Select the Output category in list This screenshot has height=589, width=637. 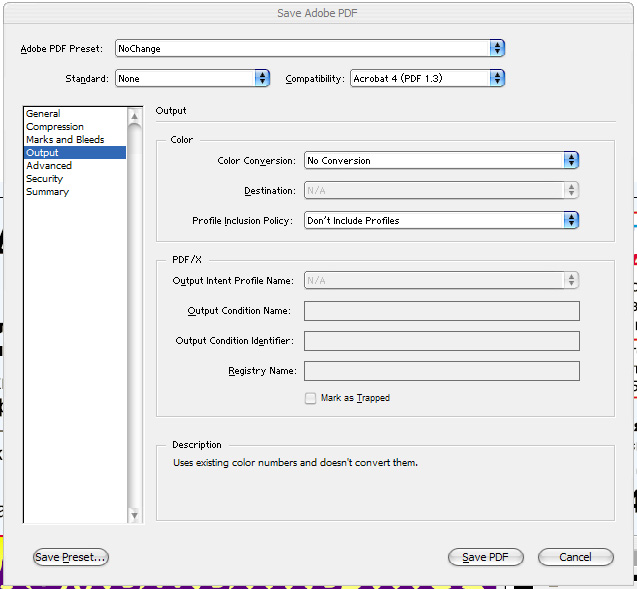(75, 153)
